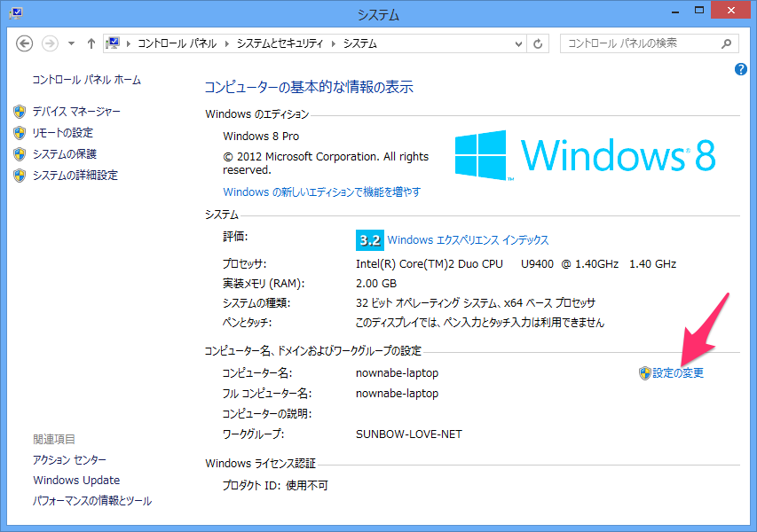Maximize the システム window

699,10
